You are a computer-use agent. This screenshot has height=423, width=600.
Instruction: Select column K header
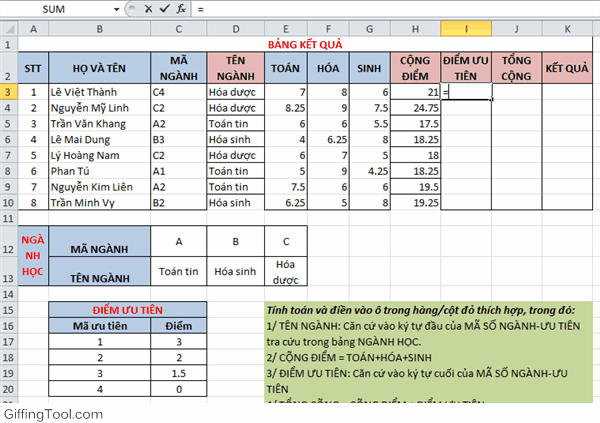566,28
